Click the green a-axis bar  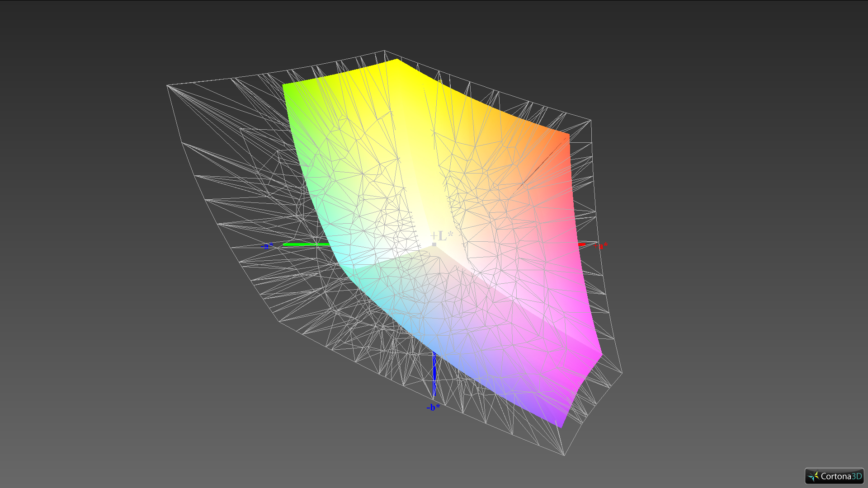(307, 244)
